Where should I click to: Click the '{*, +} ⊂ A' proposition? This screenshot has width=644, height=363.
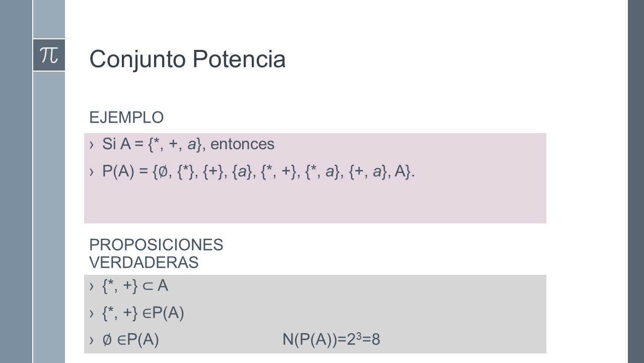point(135,286)
